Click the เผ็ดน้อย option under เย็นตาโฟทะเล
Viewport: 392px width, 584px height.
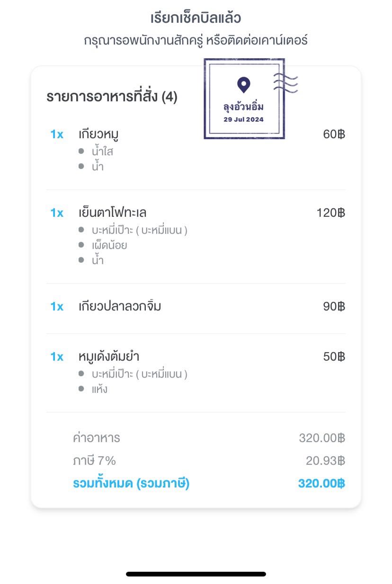tap(109, 245)
